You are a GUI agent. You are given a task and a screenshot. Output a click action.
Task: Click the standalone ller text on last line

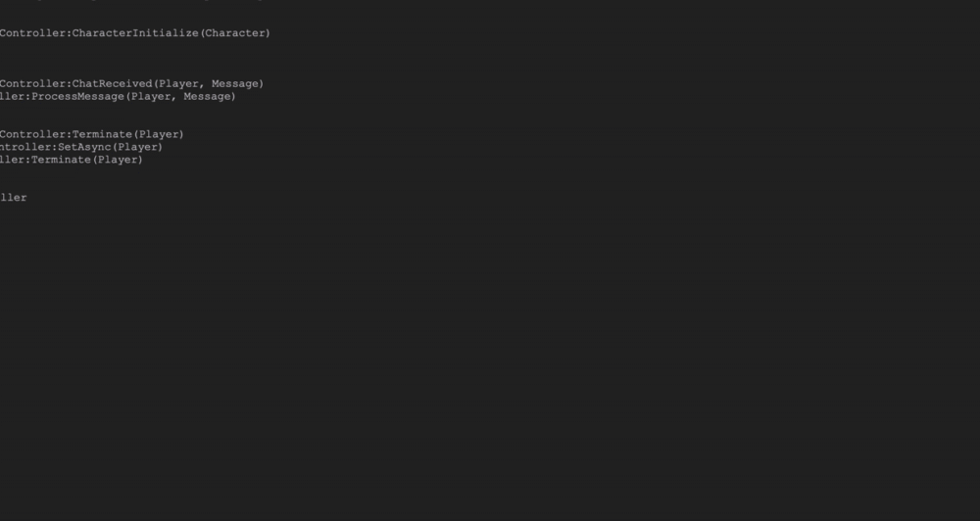click(x=13, y=198)
